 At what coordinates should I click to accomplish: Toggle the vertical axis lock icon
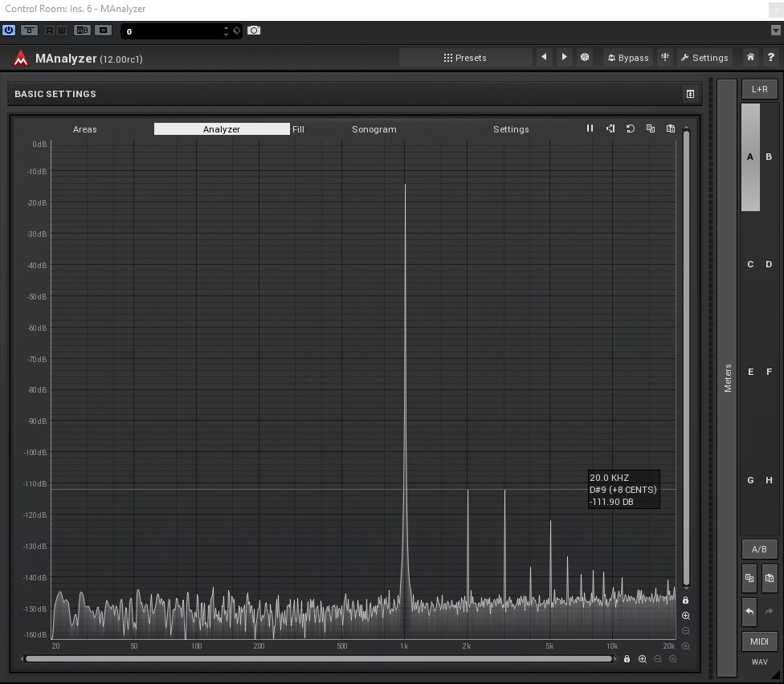(x=685, y=600)
